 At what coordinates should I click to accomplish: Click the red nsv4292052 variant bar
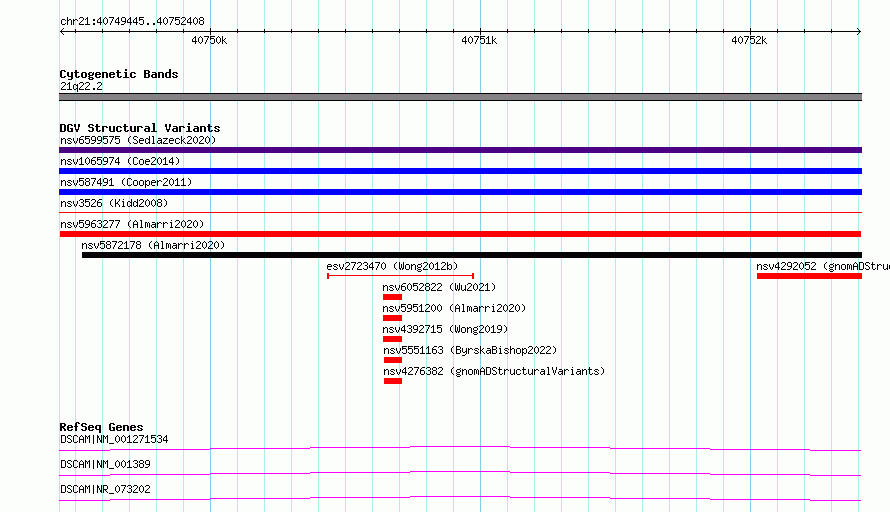[x=809, y=276]
